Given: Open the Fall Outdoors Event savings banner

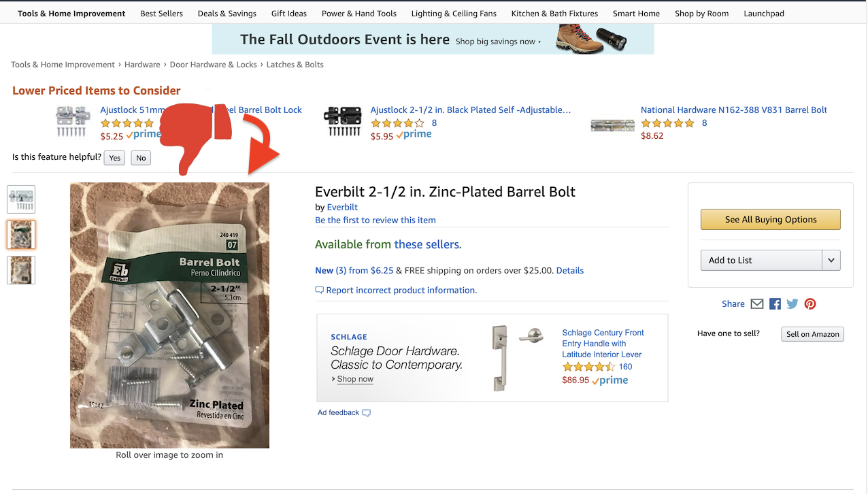Looking at the screenshot, I should pyautogui.click(x=433, y=39).
